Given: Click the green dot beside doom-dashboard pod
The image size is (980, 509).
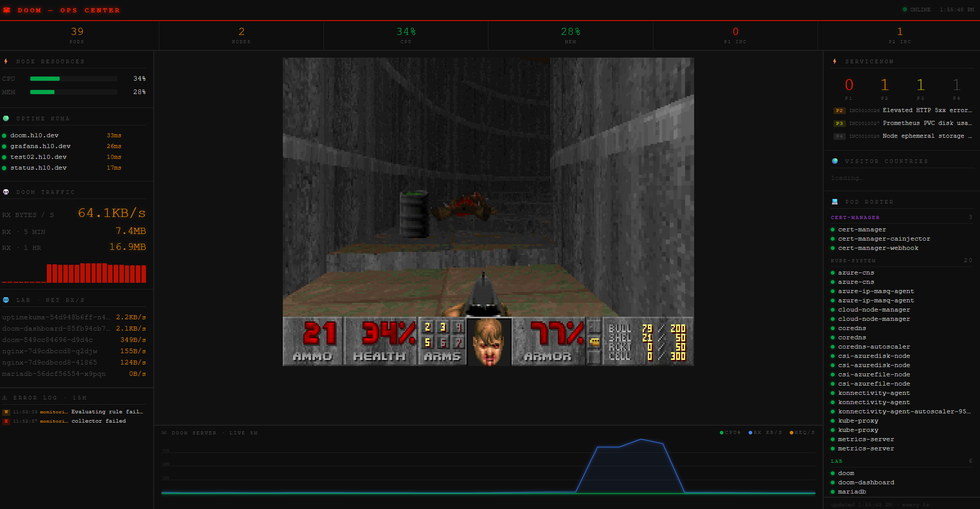Looking at the screenshot, I should pyautogui.click(x=832, y=483).
